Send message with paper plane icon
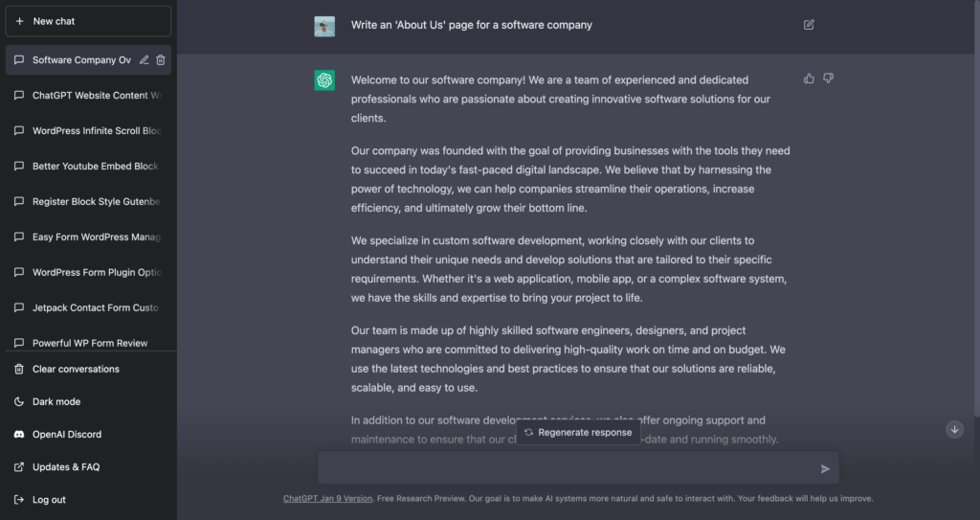Screen dimensions: 980x520 tap(825, 468)
